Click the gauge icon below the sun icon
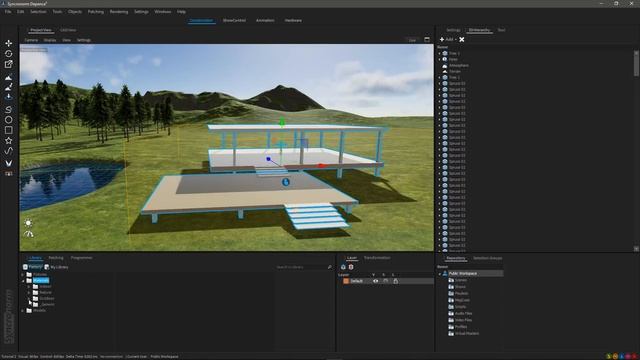This screenshot has width=640, height=360. coord(28,234)
